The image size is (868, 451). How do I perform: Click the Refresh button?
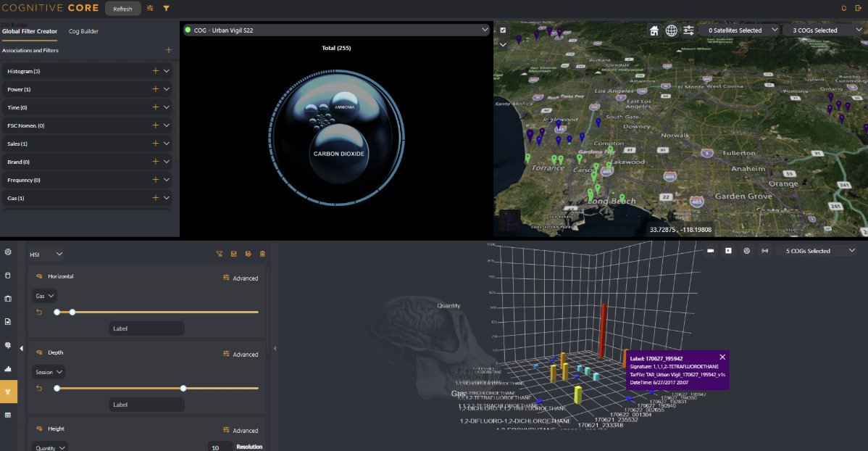coord(122,9)
